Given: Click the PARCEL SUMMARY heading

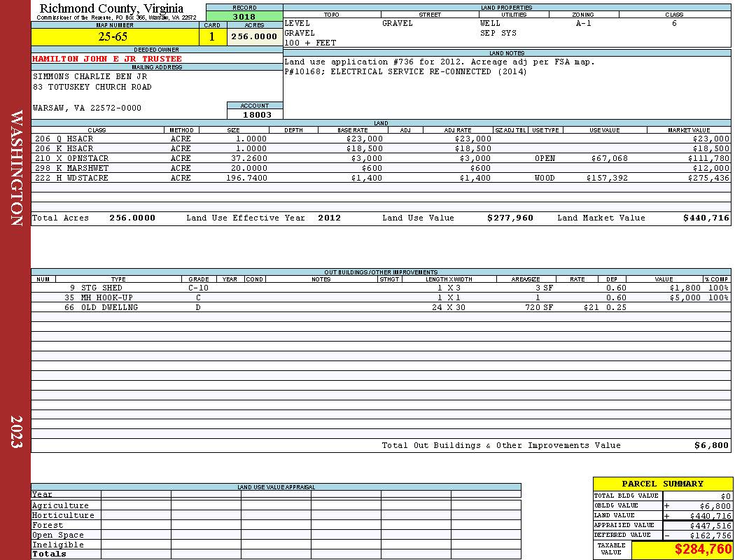Looking at the screenshot, I should 662,484.
